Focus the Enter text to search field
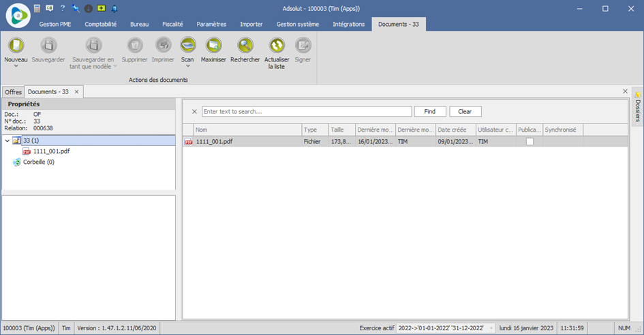The width and height of the screenshot is (644, 335). click(307, 111)
